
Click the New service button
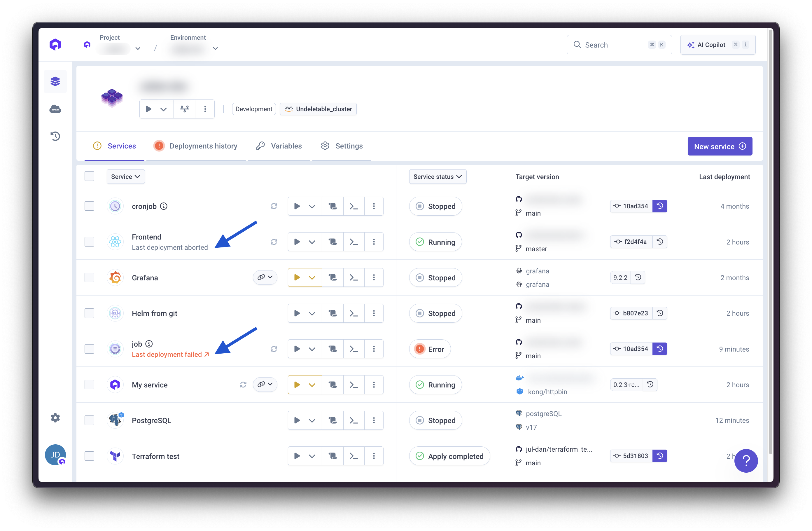[720, 146]
